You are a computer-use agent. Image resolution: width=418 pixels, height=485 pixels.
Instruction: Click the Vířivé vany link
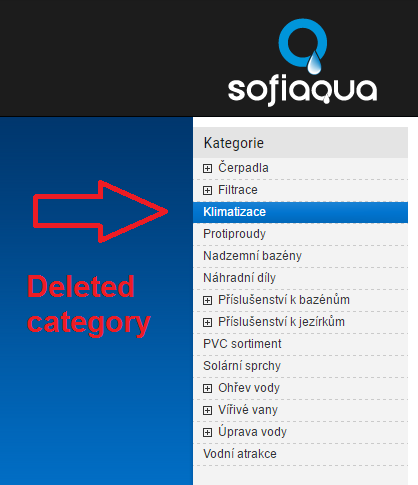[248, 410]
